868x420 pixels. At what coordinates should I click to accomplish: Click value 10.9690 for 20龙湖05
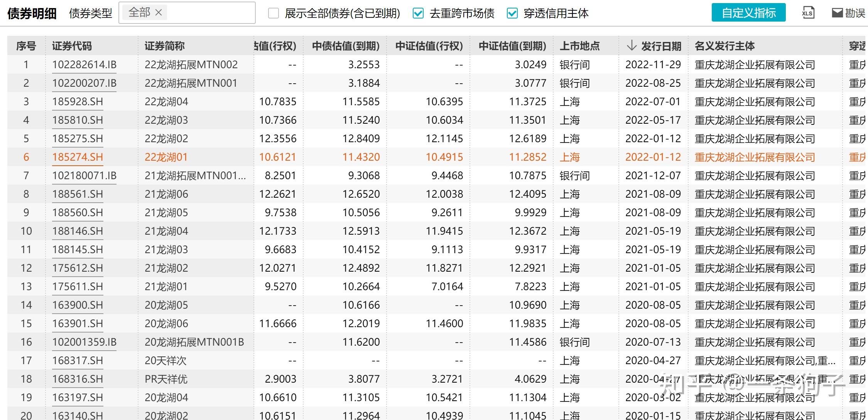tap(528, 305)
